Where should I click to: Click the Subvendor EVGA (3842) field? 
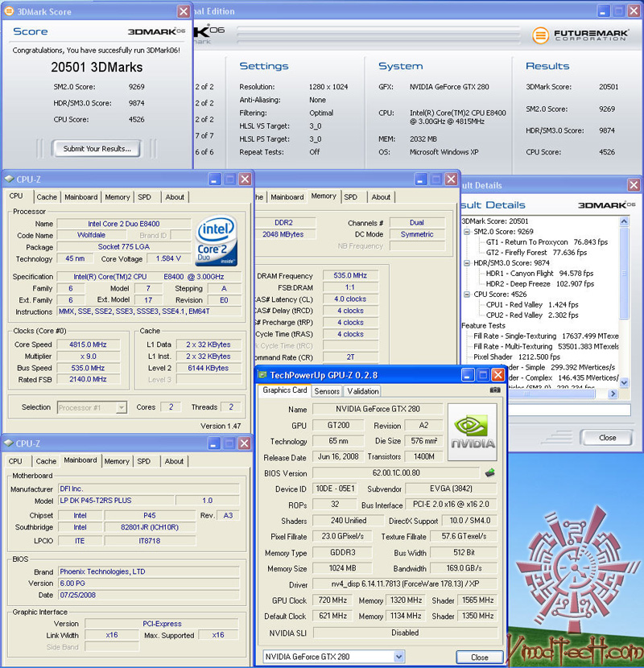pos(451,489)
